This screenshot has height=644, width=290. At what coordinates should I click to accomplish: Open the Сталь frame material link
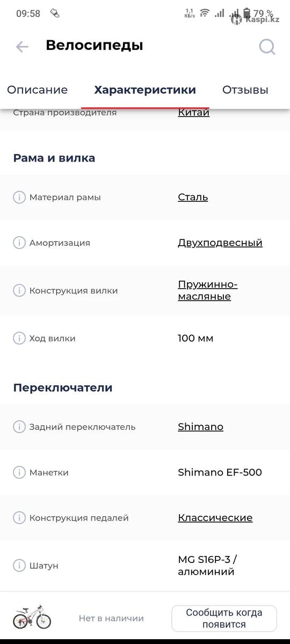(x=193, y=197)
